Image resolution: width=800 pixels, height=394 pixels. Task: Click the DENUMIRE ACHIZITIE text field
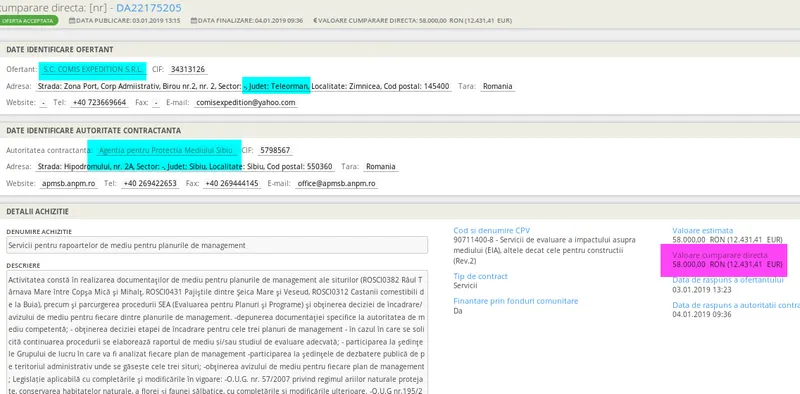217,245
